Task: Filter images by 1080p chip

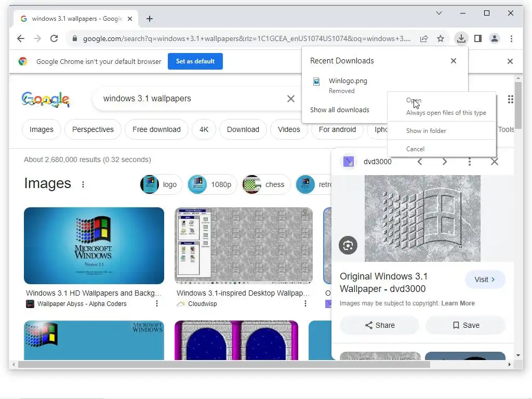Action: 212,184
